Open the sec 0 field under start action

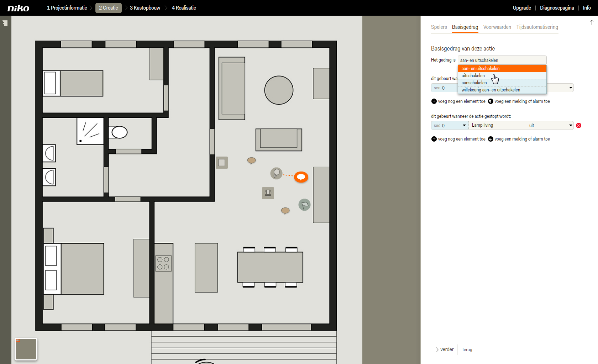pyautogui.click(x=444, y=88)
